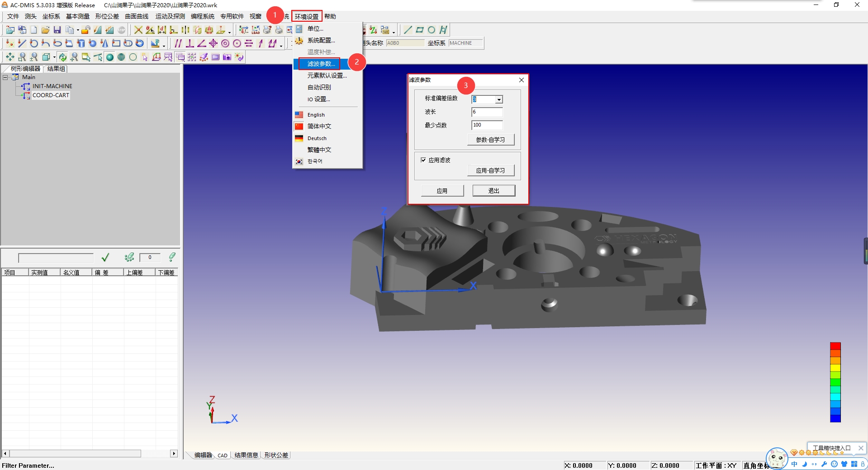
Task: Click the angularity tolerance icon
Action: click(x=202, y=43)
